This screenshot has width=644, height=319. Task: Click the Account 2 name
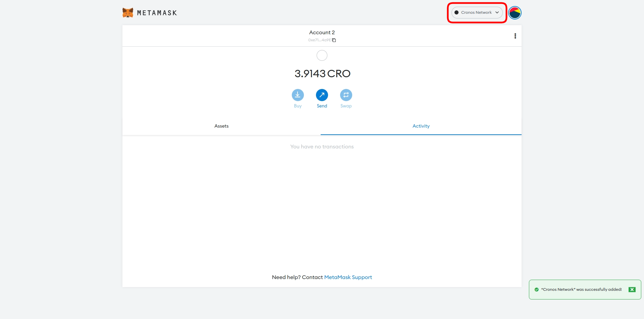pyautogui.click(x=322, y=33)
